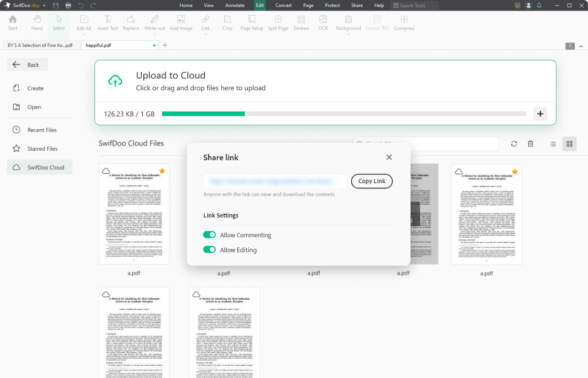Undo the last action
Image resolution: width=588 pixels, height=378 pixels.
[x=81, y=6]
